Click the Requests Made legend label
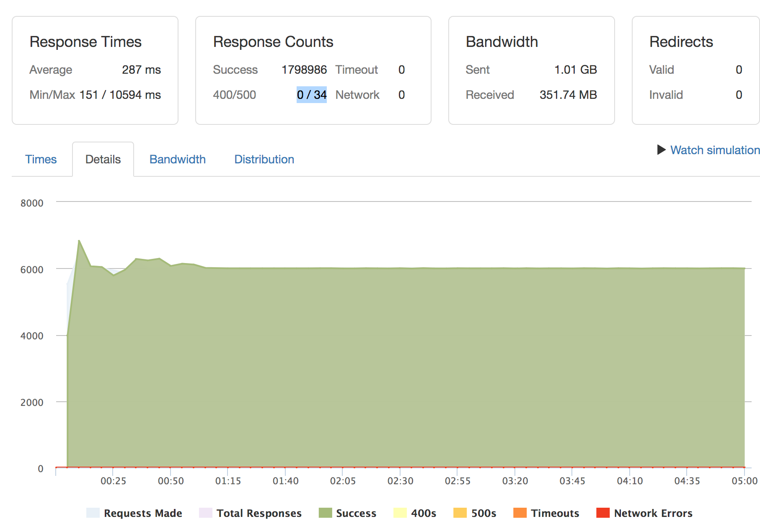 pyautogui.click(x=143, y=513)
